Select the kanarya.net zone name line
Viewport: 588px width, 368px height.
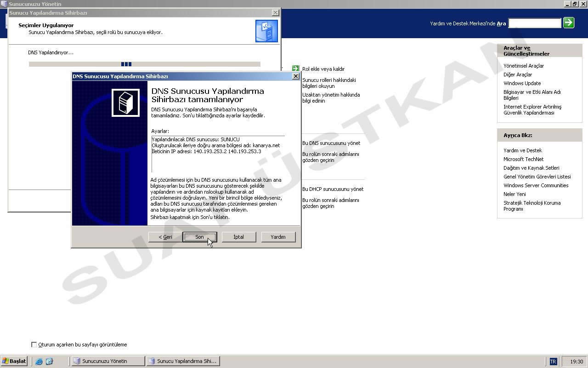(x=215, y=145)
